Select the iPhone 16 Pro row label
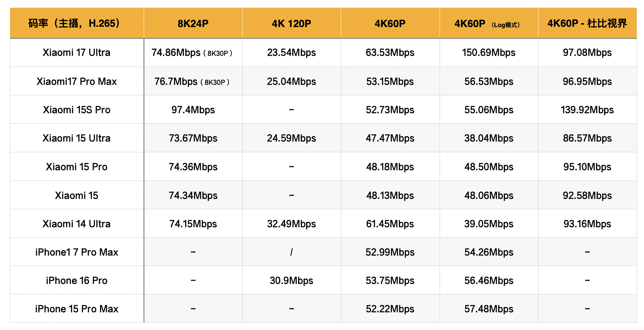644x330 pixels. (77, 280)
